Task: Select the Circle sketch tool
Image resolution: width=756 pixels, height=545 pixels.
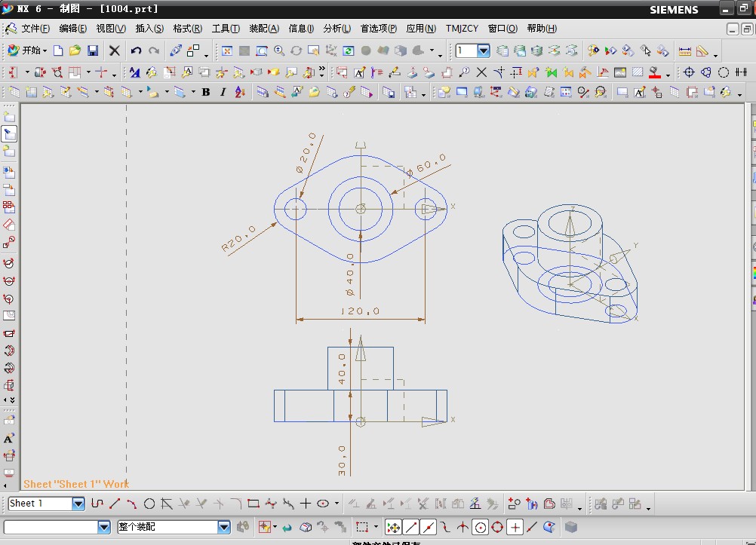Action: click(149, 504)
